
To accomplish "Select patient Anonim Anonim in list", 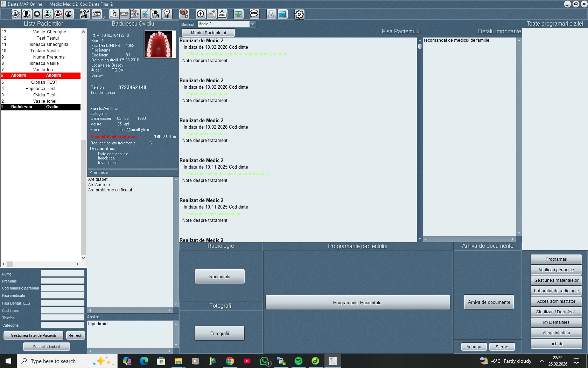I will 41,76.
